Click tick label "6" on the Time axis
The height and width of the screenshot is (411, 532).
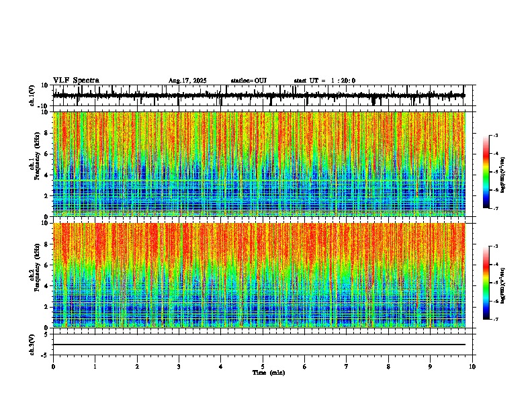(305, 367)
